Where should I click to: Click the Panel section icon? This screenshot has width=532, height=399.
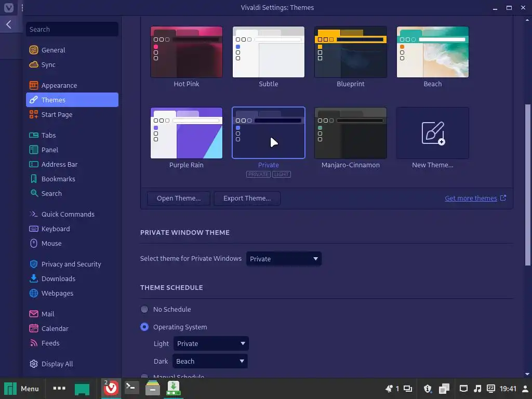coord(34,150)
